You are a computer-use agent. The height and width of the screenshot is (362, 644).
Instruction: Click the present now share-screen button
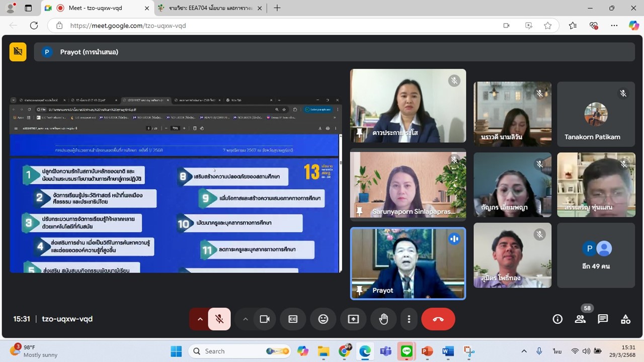(353, 319)
